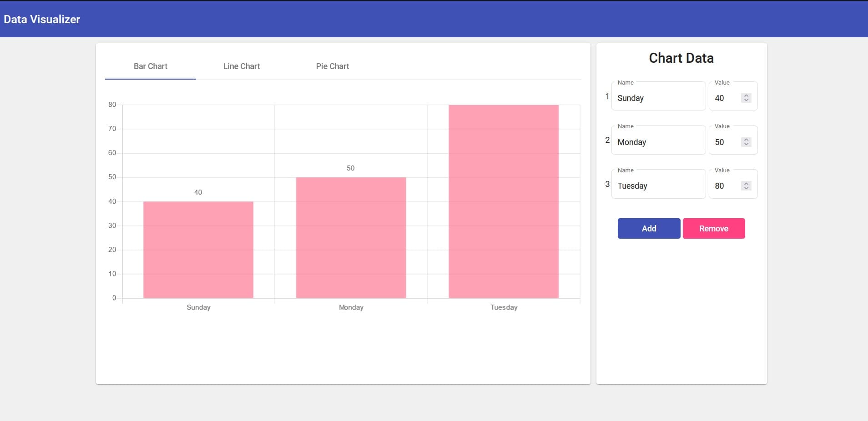The image size is (868, 421).
Task: Select the Name field containing Tuesday
Action: coord(658,185)
